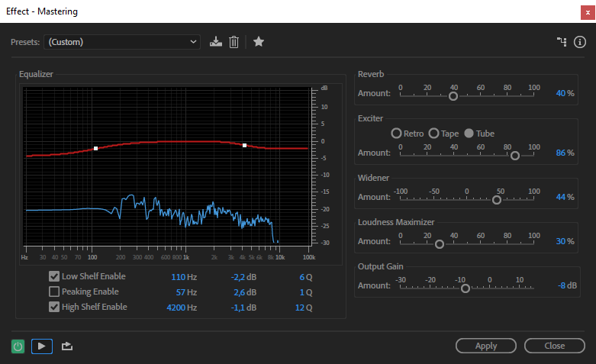Close the window using the red X
Image resolution: width=596 pixels, height=364 pixels.
(588, 12)
